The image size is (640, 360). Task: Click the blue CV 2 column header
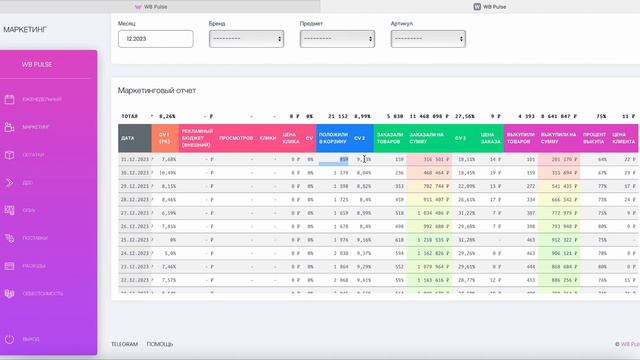[x=362, y=138]
